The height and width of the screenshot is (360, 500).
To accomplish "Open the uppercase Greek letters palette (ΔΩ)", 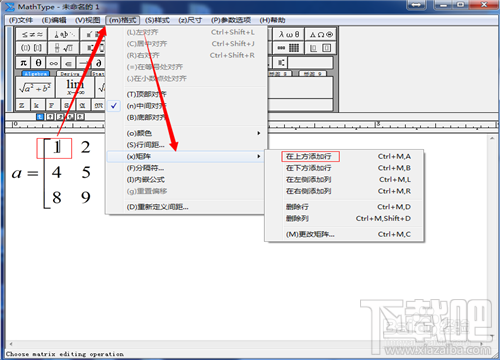I will (x=321, y=34).
